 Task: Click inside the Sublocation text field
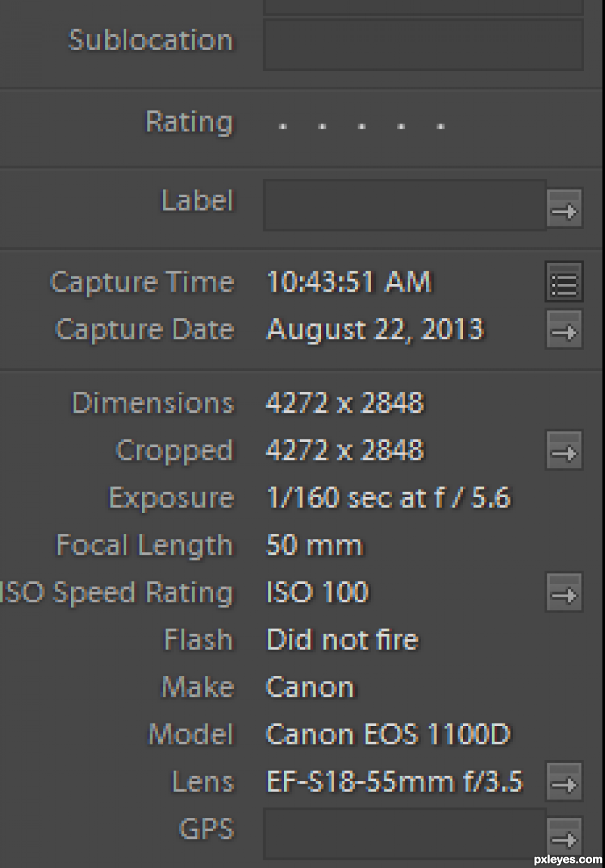point(423,44)
